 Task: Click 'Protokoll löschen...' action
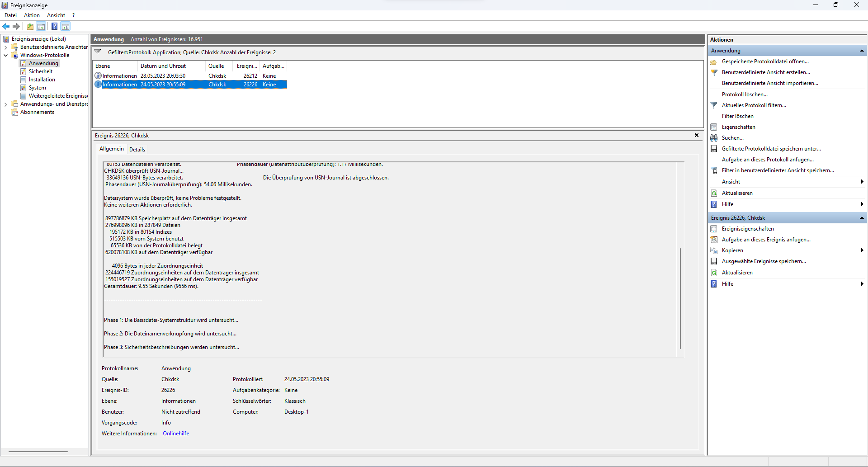click(x=745, y=94)
